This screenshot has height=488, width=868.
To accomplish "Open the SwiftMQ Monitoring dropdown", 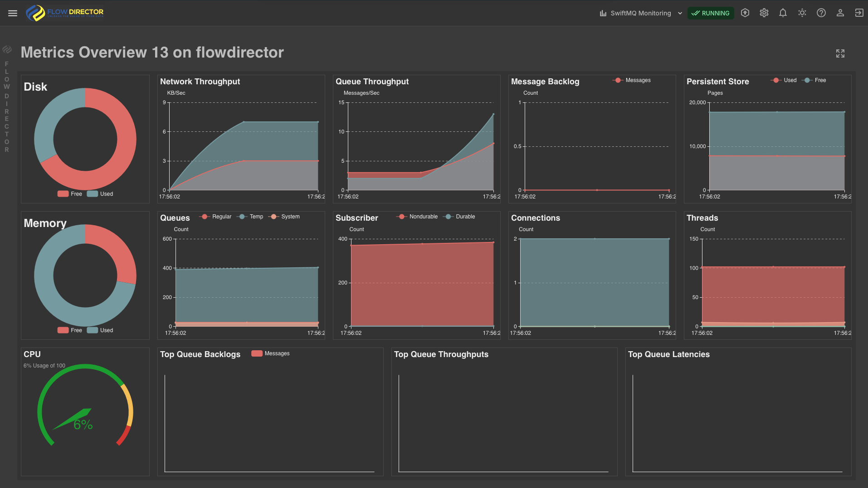I will (x=640, y=13).
